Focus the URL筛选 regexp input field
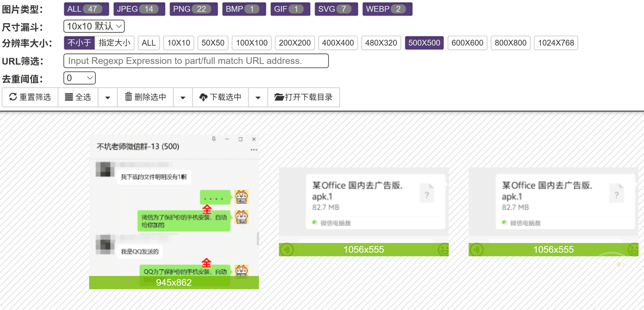This screenshot has height=310, width=644. [x=196, y=61]
